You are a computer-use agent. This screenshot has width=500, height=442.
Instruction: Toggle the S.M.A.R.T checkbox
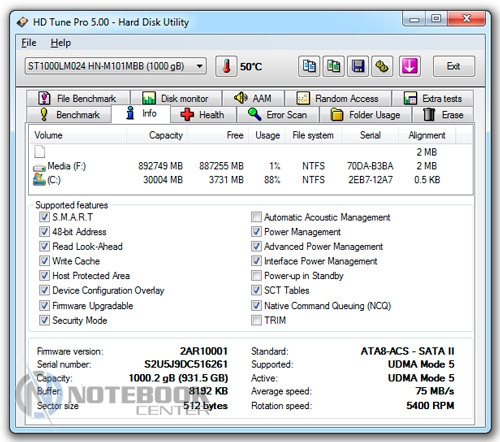pos(44,217)
